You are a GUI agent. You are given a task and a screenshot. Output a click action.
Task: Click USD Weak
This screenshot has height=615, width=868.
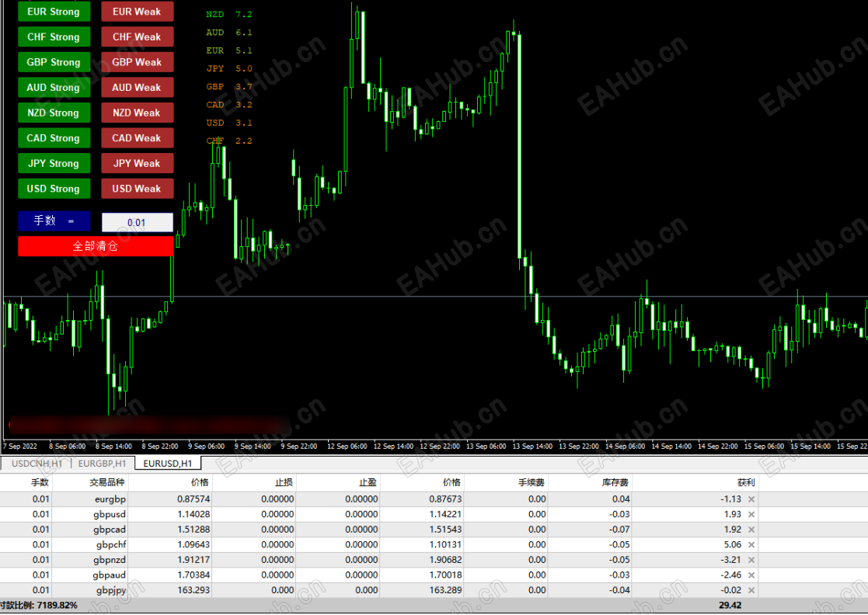tap(138, 189)
